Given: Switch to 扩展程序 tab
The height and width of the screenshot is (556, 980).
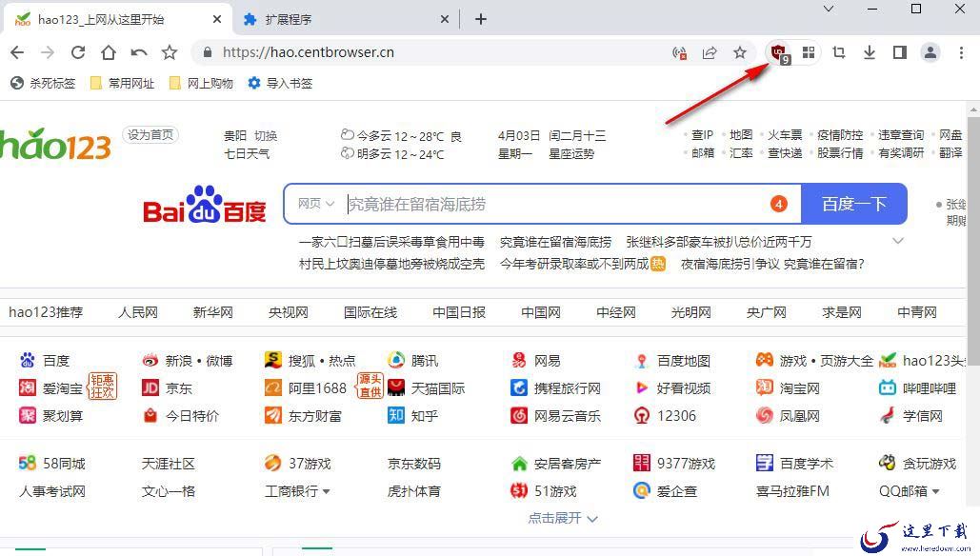Looking at the screenshot, I should [347, 19].
